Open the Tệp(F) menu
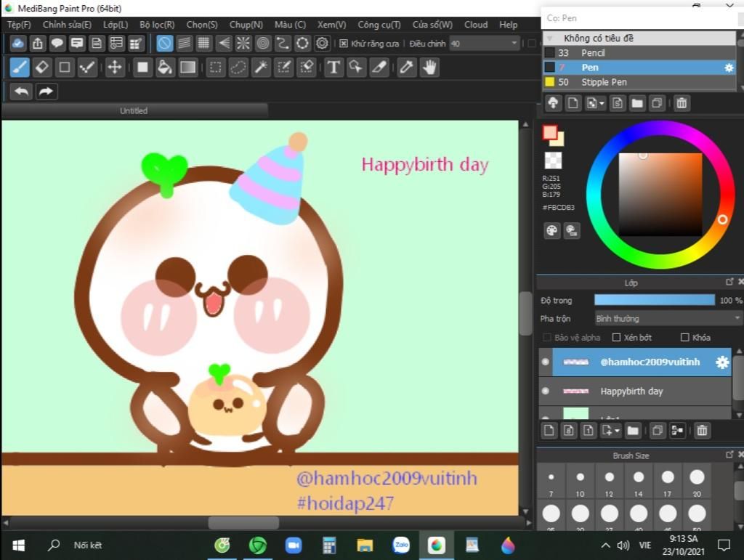 pyautogui.click(x=19, y=25)
